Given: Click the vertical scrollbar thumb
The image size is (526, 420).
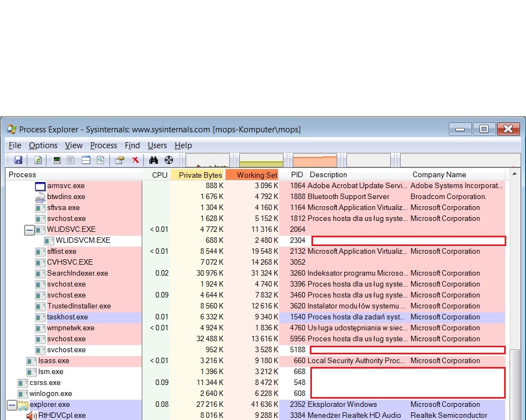Looking at the screenshot, I should [515, 384].
